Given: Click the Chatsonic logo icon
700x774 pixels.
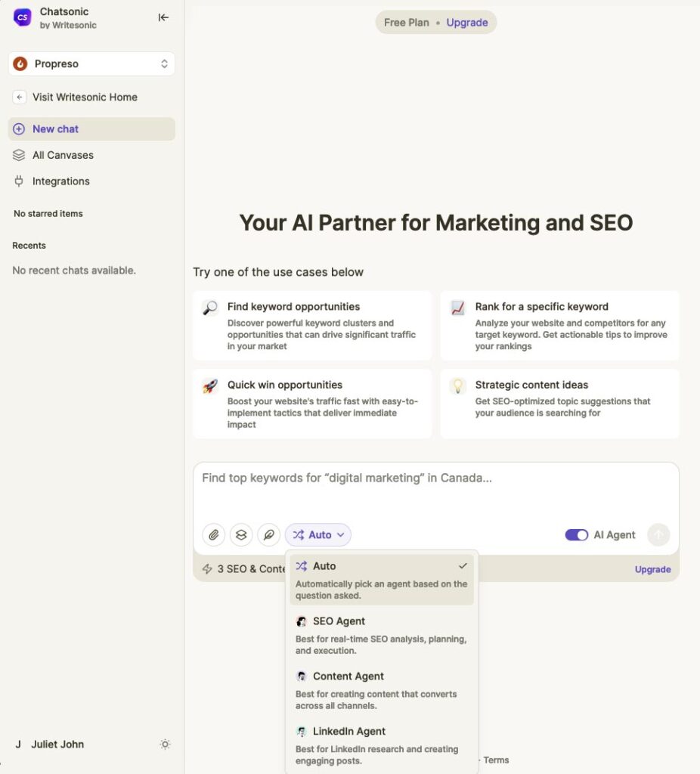Looking at the screenshot, I should click(23, 17).
